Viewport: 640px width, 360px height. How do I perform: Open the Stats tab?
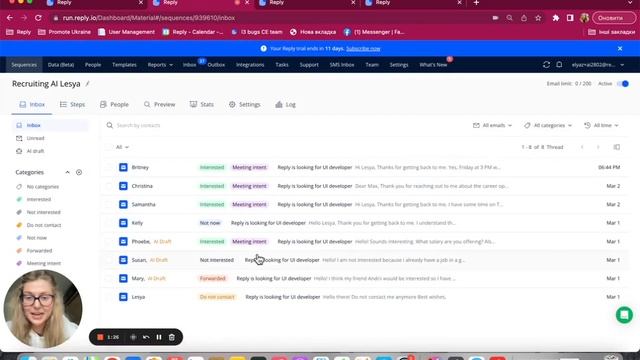click(202, 104)
